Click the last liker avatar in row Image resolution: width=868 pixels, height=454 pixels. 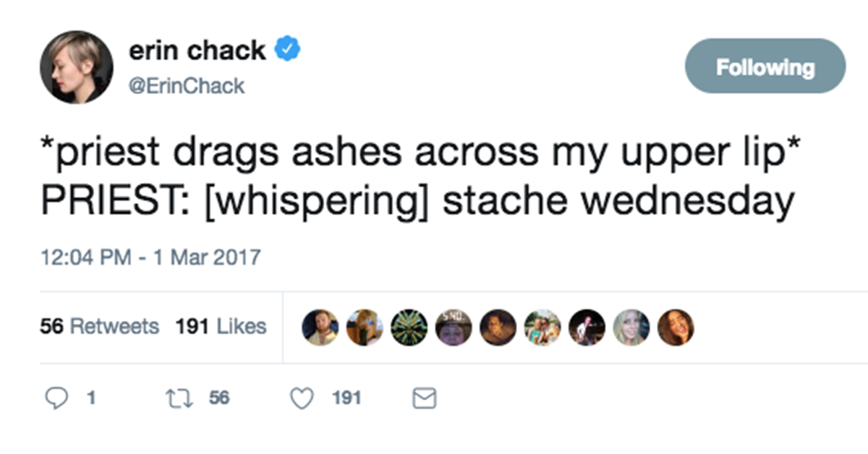(676, 327)
